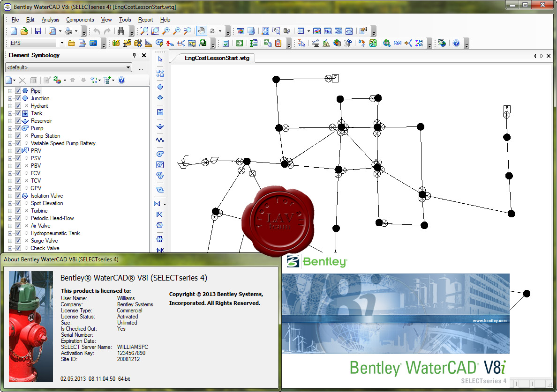This screenshot has height=392, width=557.
Task: Click the binoculars Find icon
Action: 121,31
